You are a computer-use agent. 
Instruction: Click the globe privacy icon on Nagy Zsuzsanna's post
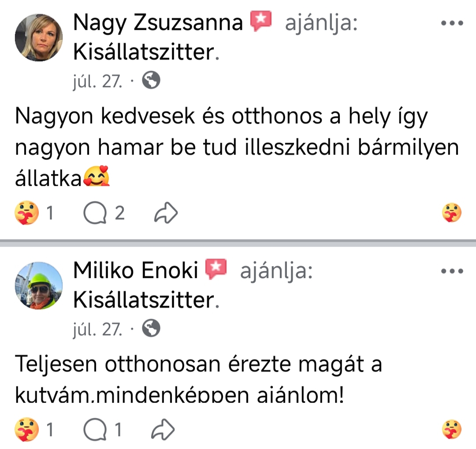(x=151, y=81)
